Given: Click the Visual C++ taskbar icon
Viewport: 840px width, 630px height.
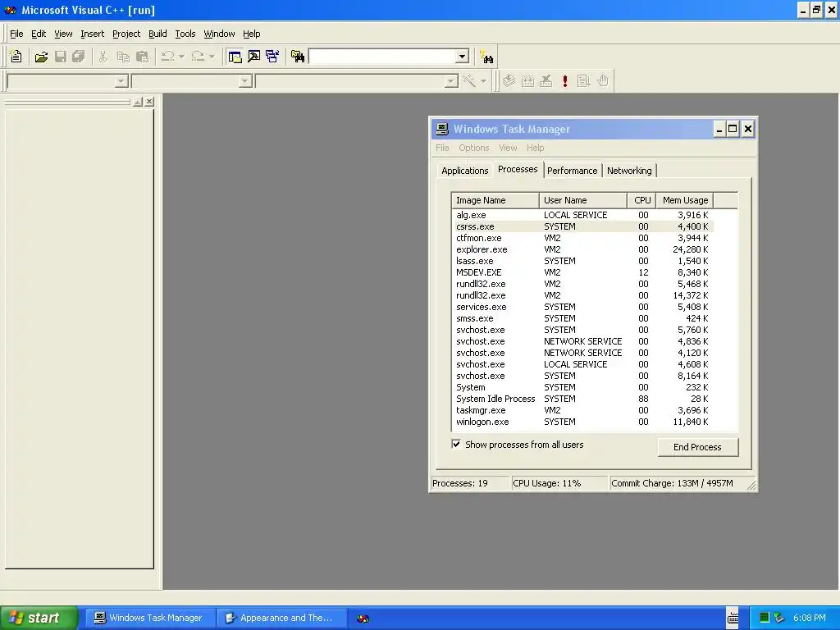Looking at the screenshot, I should tap(363, 619).
